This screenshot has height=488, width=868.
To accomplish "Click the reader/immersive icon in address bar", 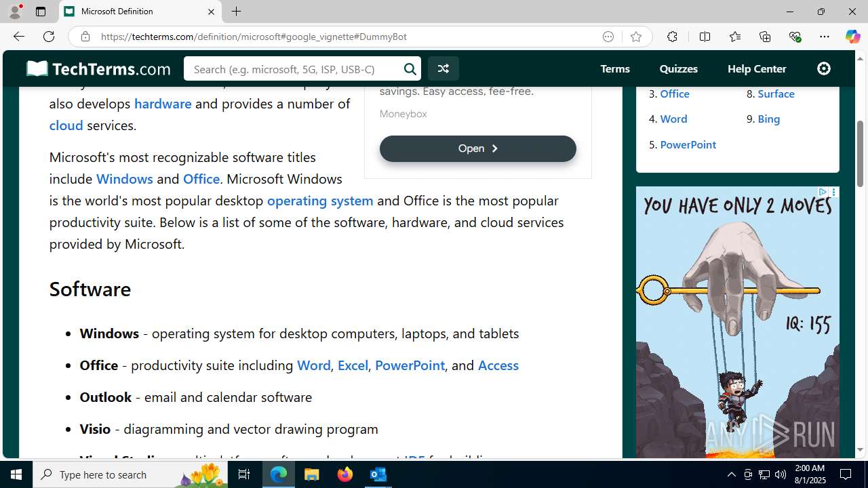I will 608,37.
